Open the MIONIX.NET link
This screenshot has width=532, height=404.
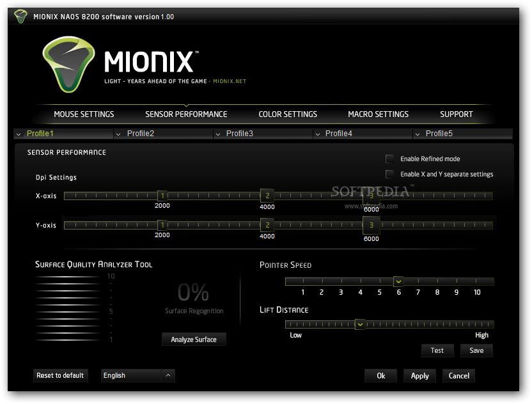230,81
